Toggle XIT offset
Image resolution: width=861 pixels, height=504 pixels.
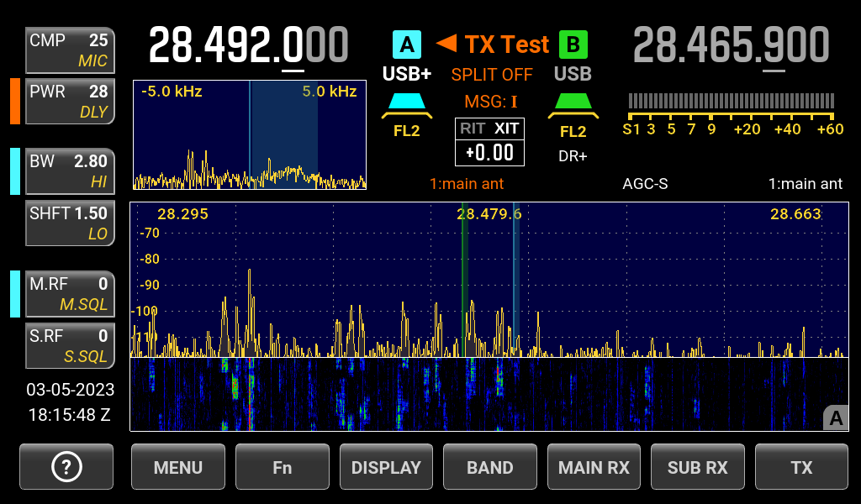point(506,129)
